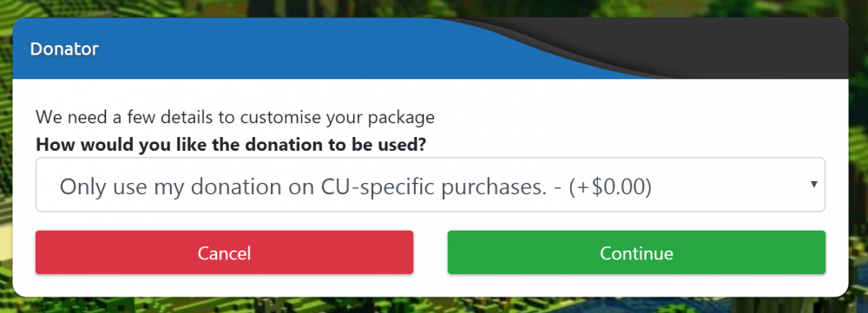Click the small triangle at the dropdown's right edge
This screenshot has height=313, width=868.
pos(814,185)
